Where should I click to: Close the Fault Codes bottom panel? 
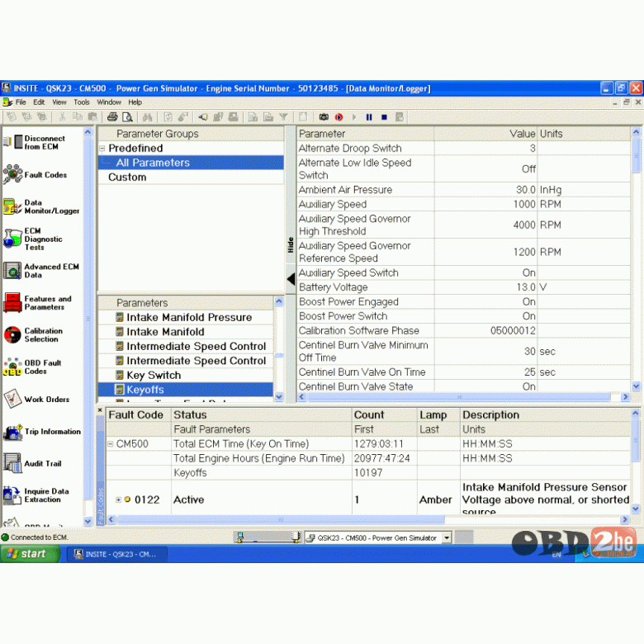(100, 410)
